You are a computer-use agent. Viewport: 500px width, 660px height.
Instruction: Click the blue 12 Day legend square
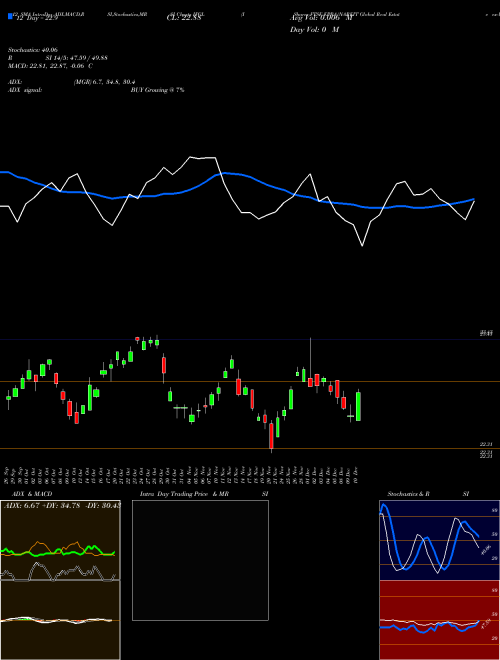tap(11, 16)
